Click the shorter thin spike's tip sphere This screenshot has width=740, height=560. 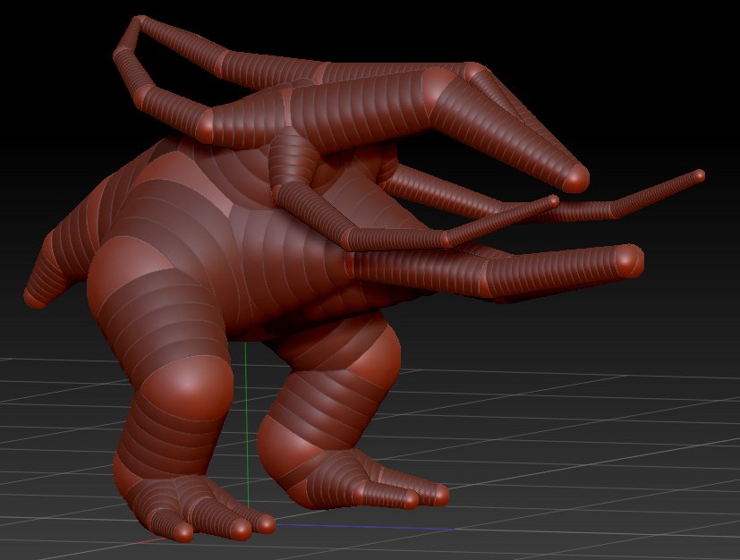tap(553, 201)
